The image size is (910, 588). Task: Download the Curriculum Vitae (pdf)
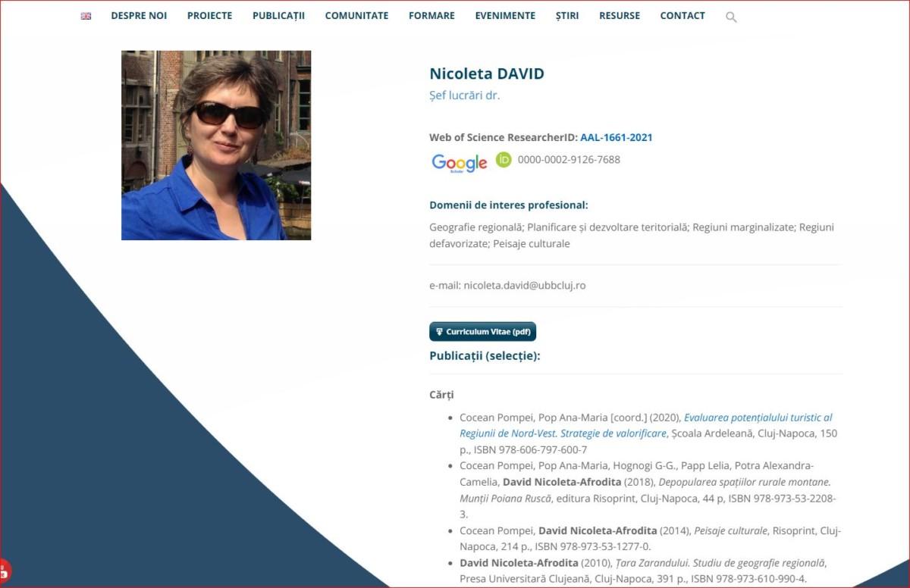482,332
